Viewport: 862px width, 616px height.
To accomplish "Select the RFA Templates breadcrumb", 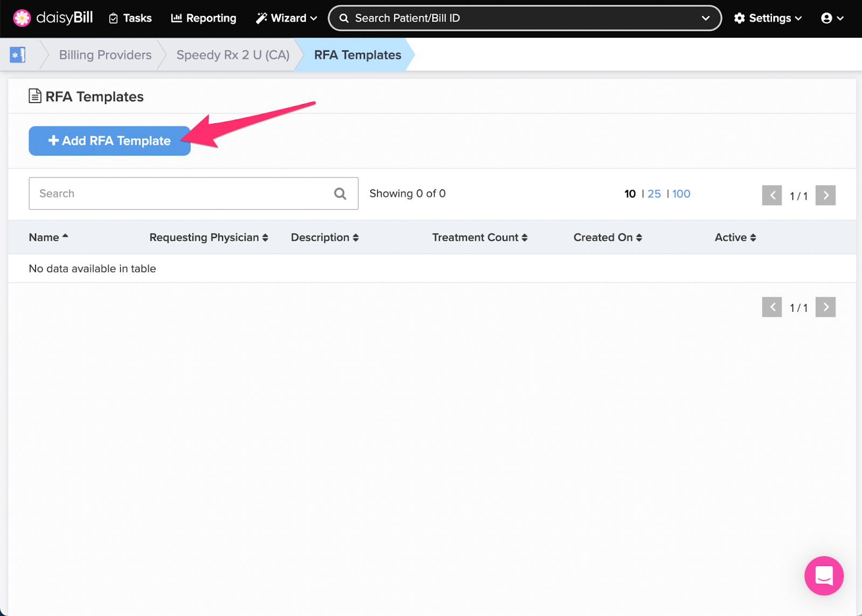I will point(358,55).
